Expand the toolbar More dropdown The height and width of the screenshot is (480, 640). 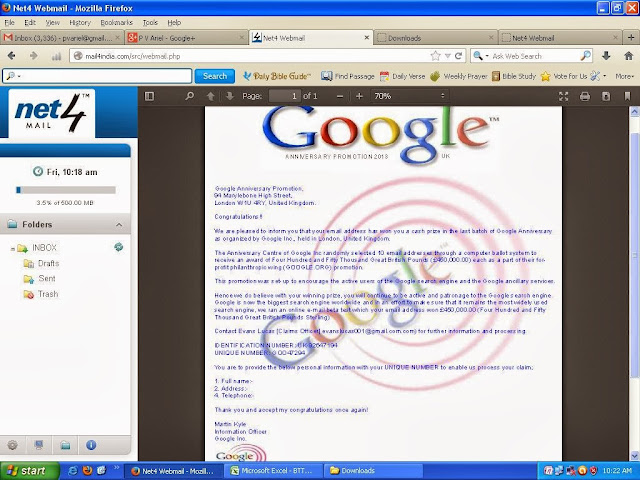pos(625,76)
